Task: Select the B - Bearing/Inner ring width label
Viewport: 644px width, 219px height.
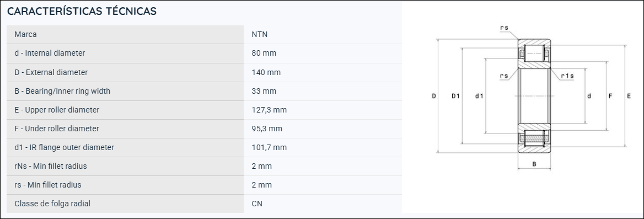Action: tap(62, 91)
